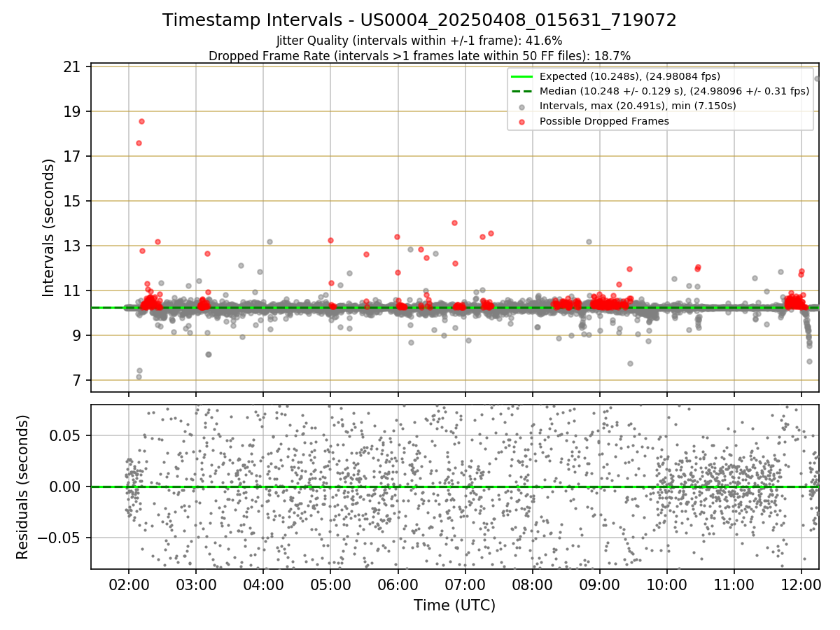Image resolution: width=840 pixels, height=630 pixels.
Task: Click the 'Dropped Frame Rate' subtitle line showing 18.7%
Action: 419,55
